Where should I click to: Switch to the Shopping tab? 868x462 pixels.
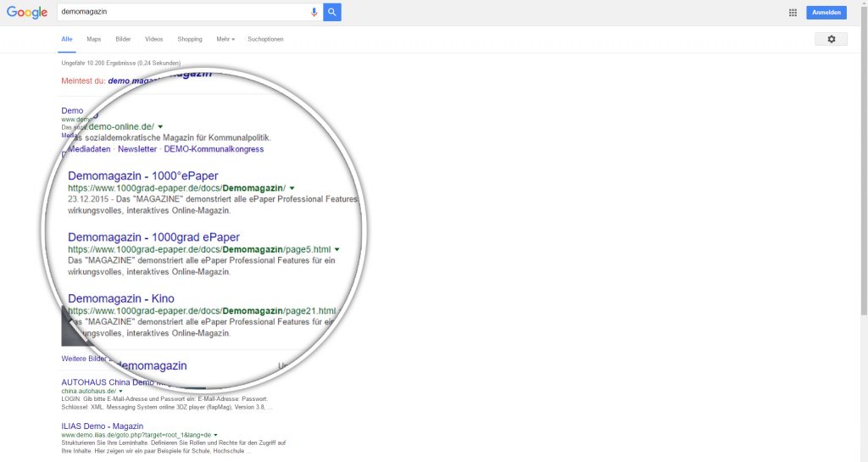(190, 39)
